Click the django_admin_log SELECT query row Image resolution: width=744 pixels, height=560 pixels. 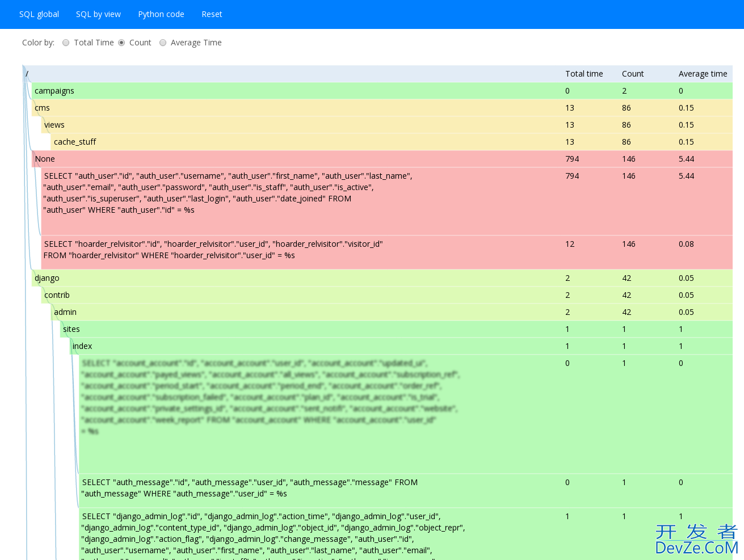tap(406, 534)
